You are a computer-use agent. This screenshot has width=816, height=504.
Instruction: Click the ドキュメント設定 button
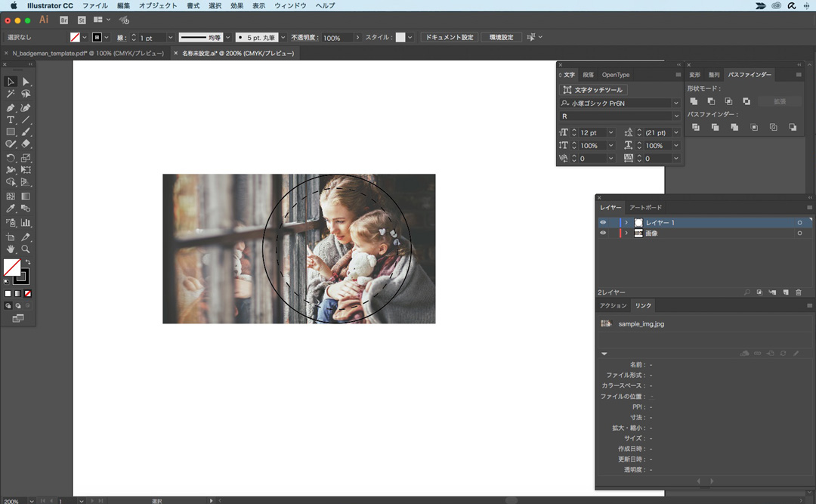pos(449,37)
